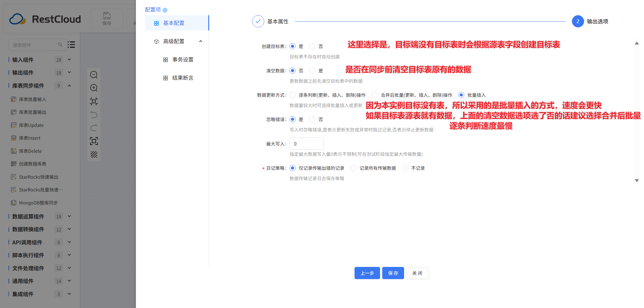Zoom out the canvas
This screenshot has width=644, height=308.
[x=94, y=75]
